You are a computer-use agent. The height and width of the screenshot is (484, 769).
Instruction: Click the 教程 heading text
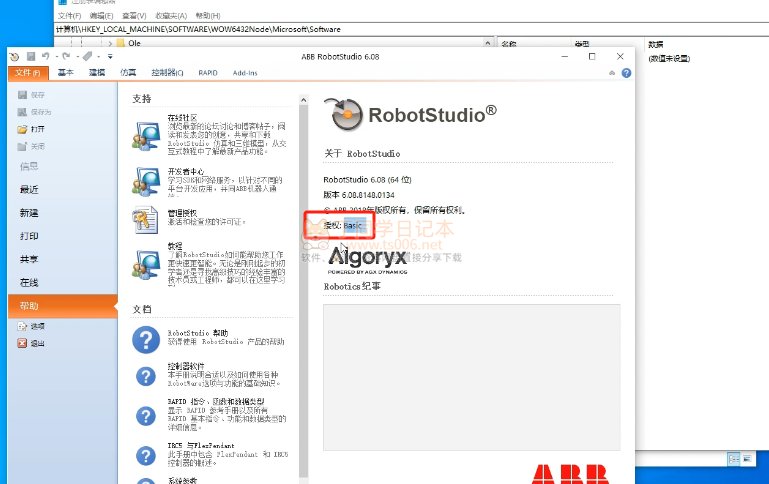click(175, 246)
